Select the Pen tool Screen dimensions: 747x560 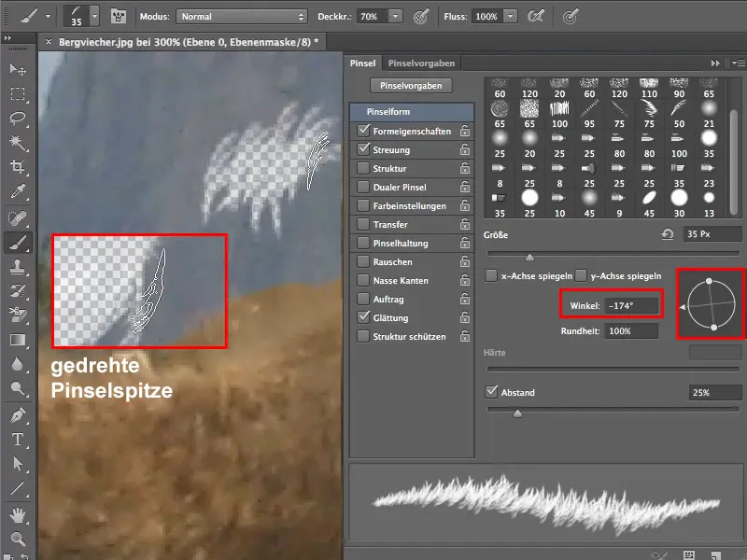point(18,415)
